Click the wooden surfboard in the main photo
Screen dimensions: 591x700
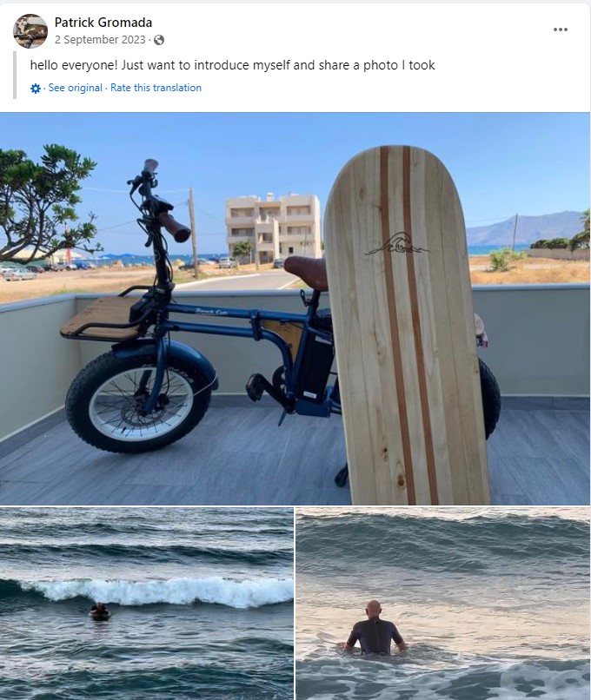tap(406, 326)
